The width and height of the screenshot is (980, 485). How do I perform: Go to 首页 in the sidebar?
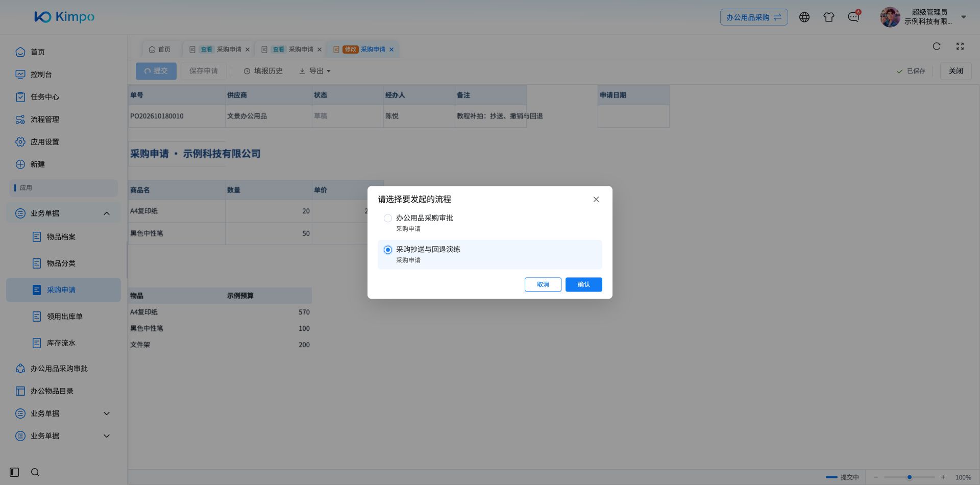click(63, 52)
